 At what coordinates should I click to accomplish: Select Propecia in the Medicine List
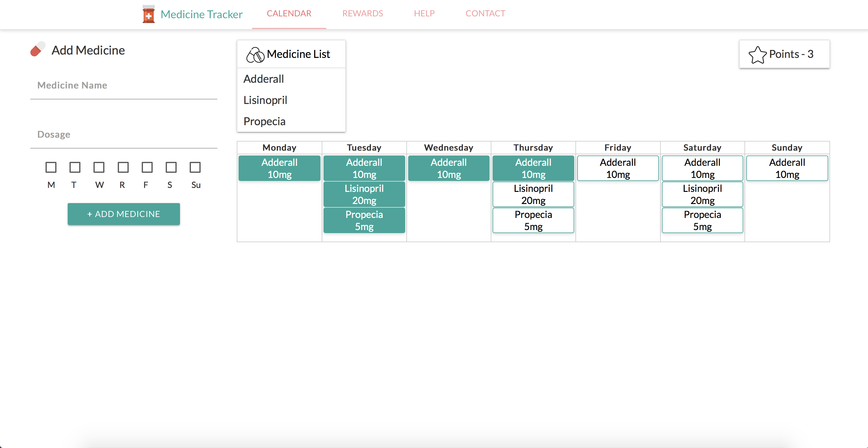click(x=264, y=121)
